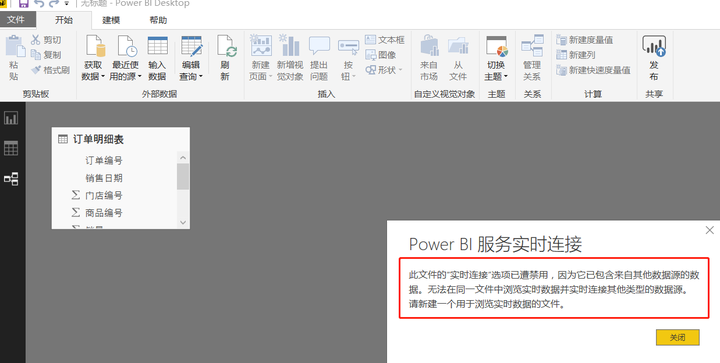Open quick access toolbar customize arrow
This screenshot has width=720, height=363.
67,4
